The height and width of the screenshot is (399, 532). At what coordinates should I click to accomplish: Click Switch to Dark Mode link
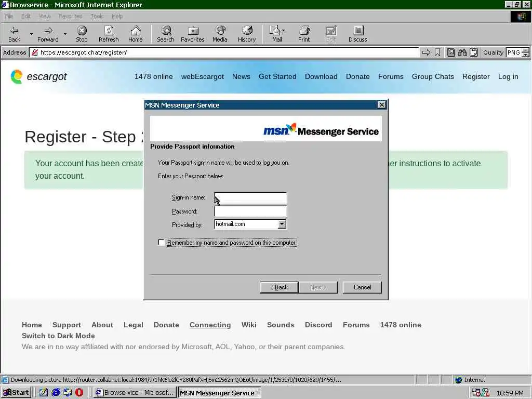pyautogui.click(x=58, y=336)
